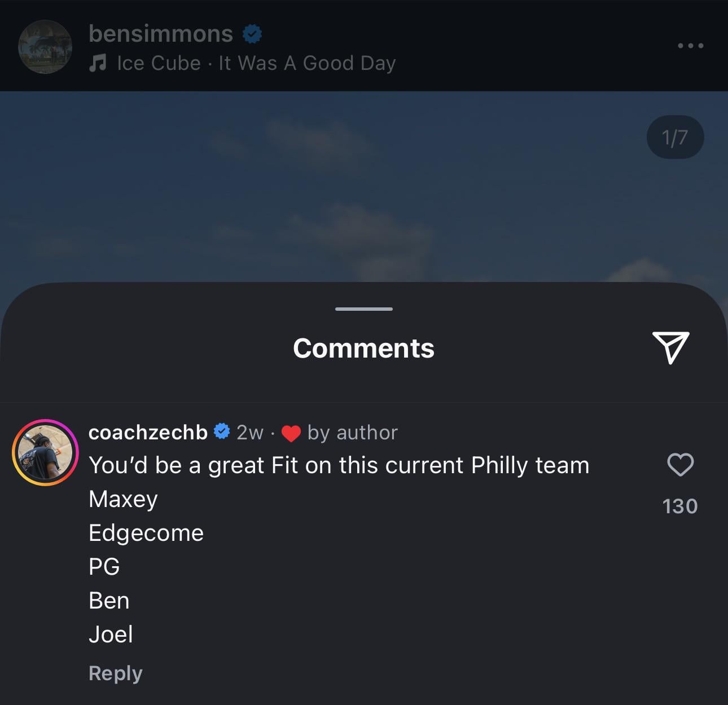Open bensimmons profile picture
The height and width of the screenshot is (705, 728).
45,47
